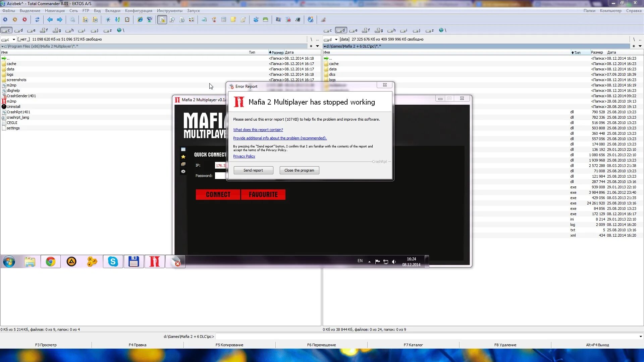Open left panel drive selection dropdown
Screen dimensions: 644x362
coord(14,40)
